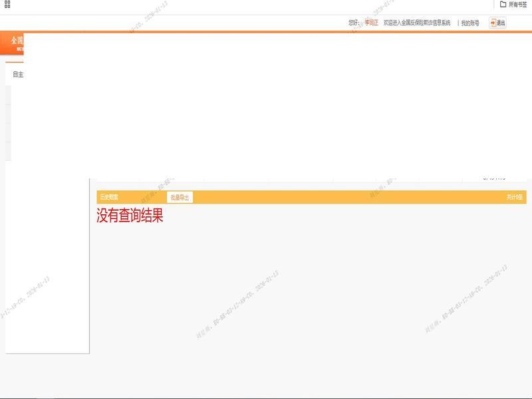This screenshot has height=399, width=532.
Task: Open 我的账号 account link
Action: coord(470,23)
